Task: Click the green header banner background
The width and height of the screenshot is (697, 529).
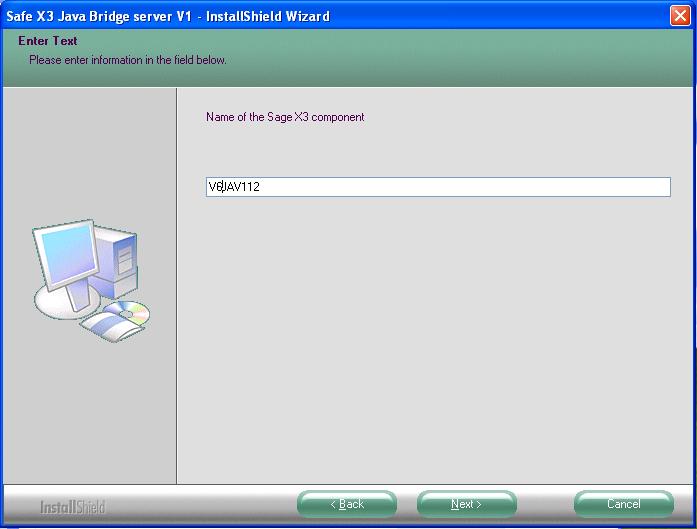Action: (x=450, y=55)
